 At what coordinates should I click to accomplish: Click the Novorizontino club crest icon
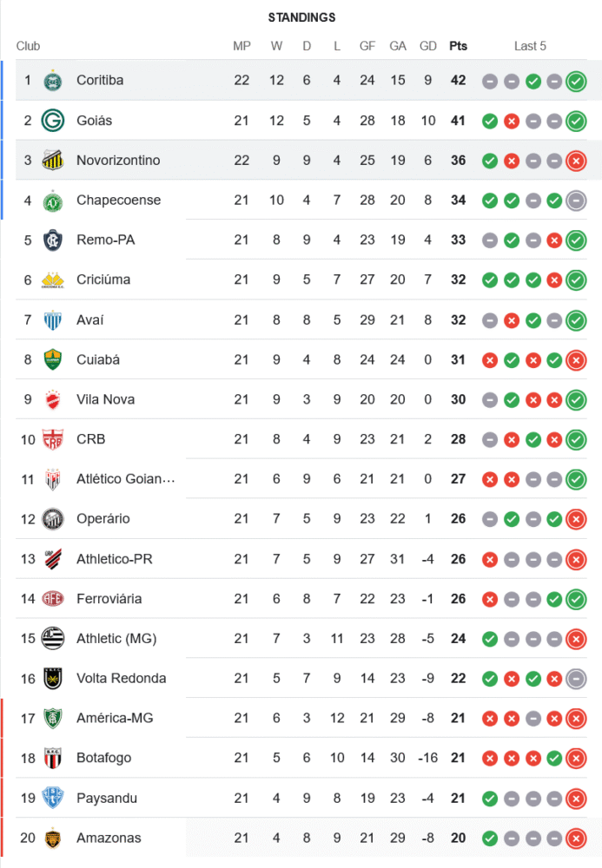pyautogui.click(x=53, y=161)
